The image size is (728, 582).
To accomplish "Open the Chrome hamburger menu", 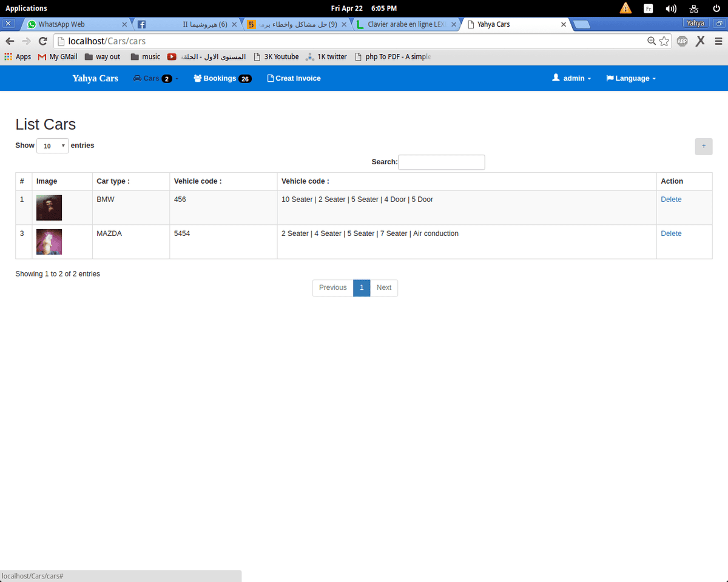I will click(x=718, y=41).
